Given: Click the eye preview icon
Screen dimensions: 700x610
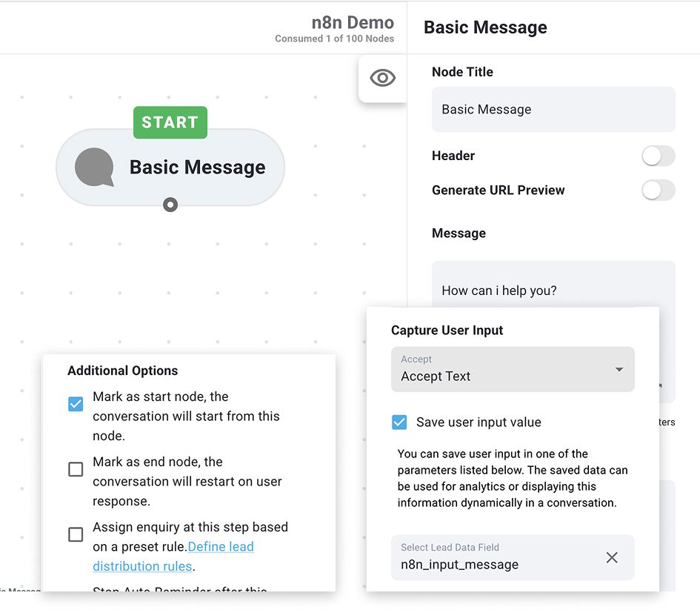Looking at the screenshot, I should click(382, 77).
